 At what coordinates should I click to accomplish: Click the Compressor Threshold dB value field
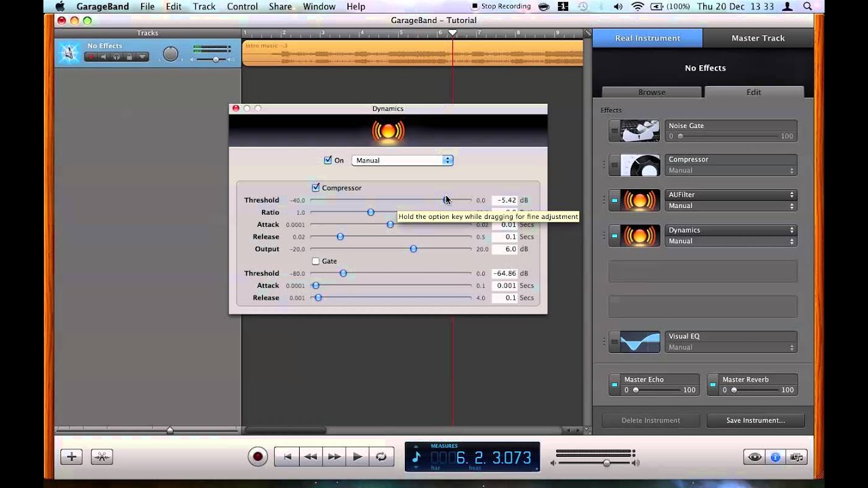coord(505,201)
